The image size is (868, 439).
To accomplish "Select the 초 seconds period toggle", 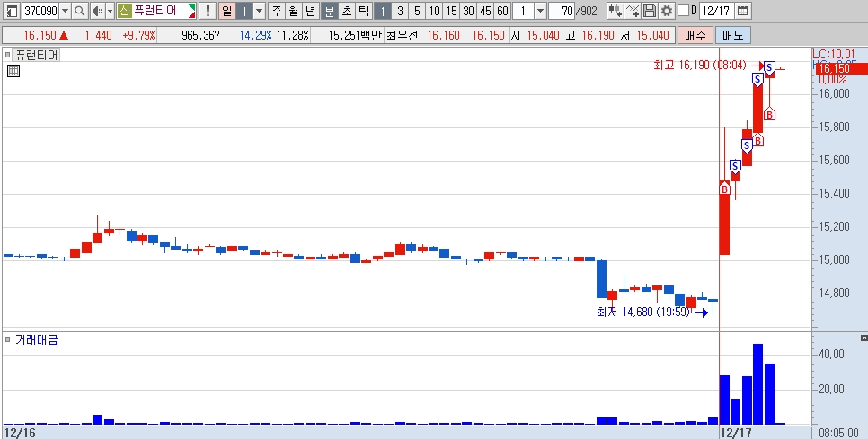I will [x=347, y=11].
